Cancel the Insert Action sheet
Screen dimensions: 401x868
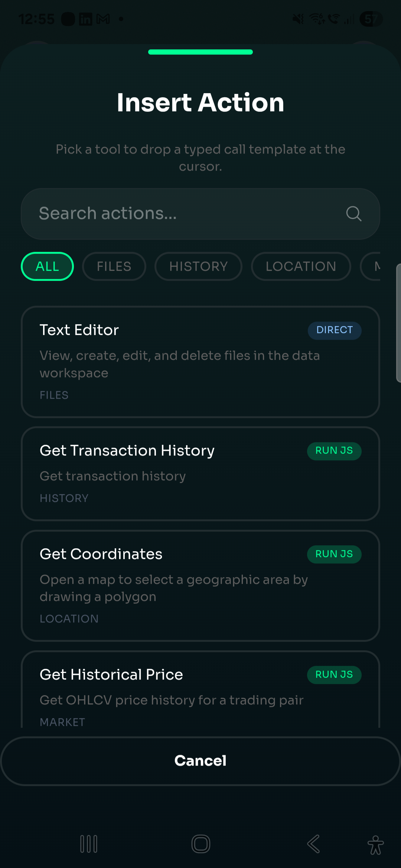[x=200, y=761]
